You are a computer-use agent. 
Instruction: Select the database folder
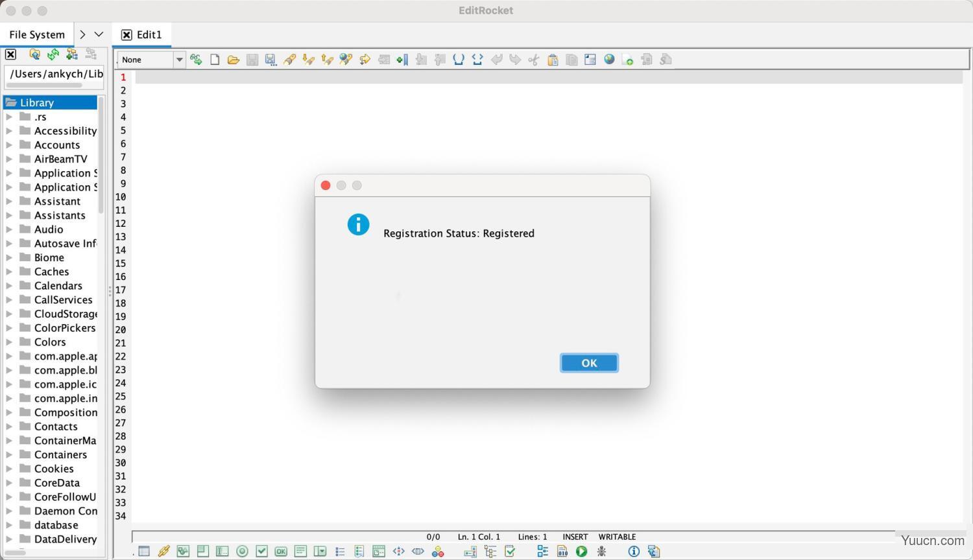click(x=56, y=525)
